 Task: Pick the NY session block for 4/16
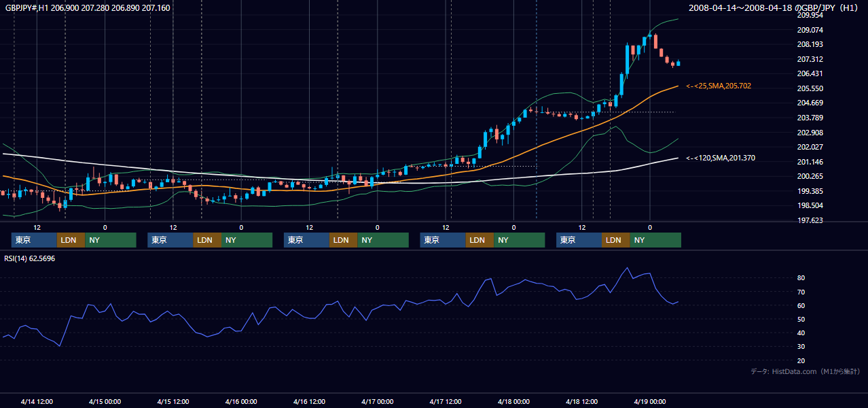click(x=383, y=240)
